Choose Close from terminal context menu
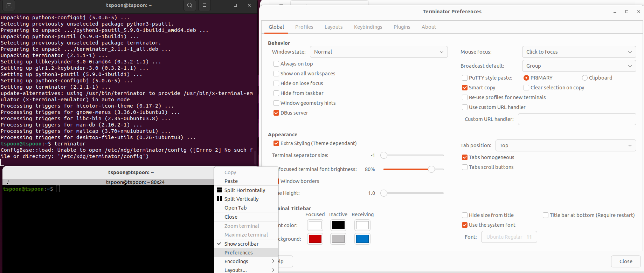This screenshot has height=273, width=644. 246,217
